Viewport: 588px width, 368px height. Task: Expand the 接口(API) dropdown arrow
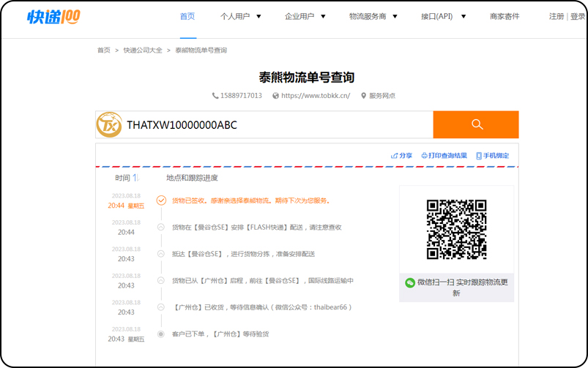pyautogui.click(x=464, y=17)
